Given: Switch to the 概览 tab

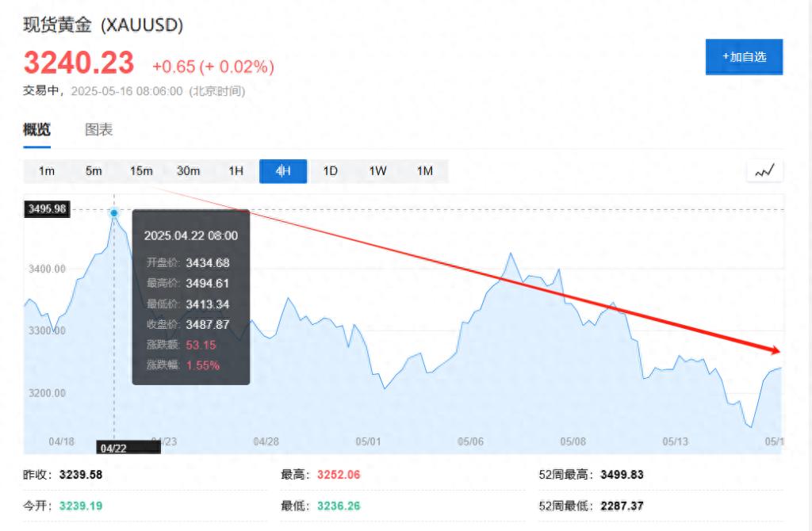Looking at the screenshot, I should 36,129.
